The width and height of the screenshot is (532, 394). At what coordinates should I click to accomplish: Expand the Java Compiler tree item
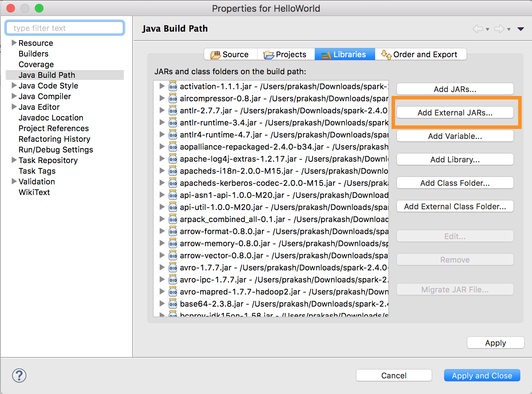click(x=14, y=96)
